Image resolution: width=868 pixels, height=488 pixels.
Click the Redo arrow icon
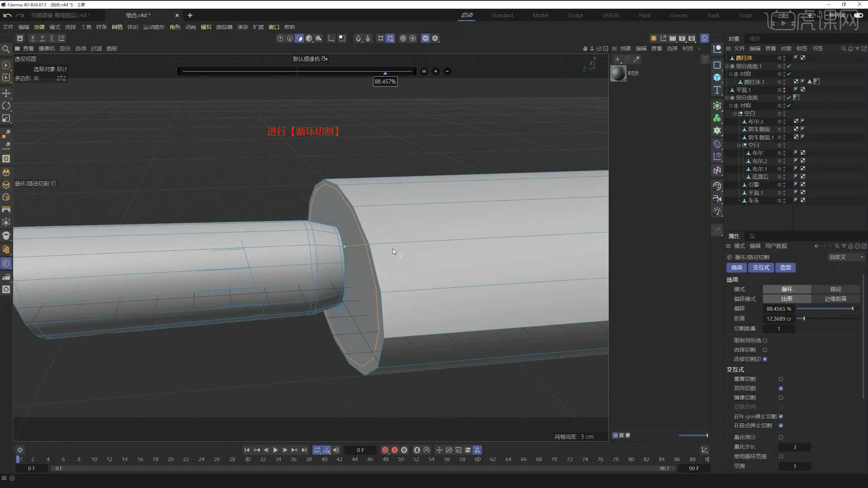click(x=19, y=15)
